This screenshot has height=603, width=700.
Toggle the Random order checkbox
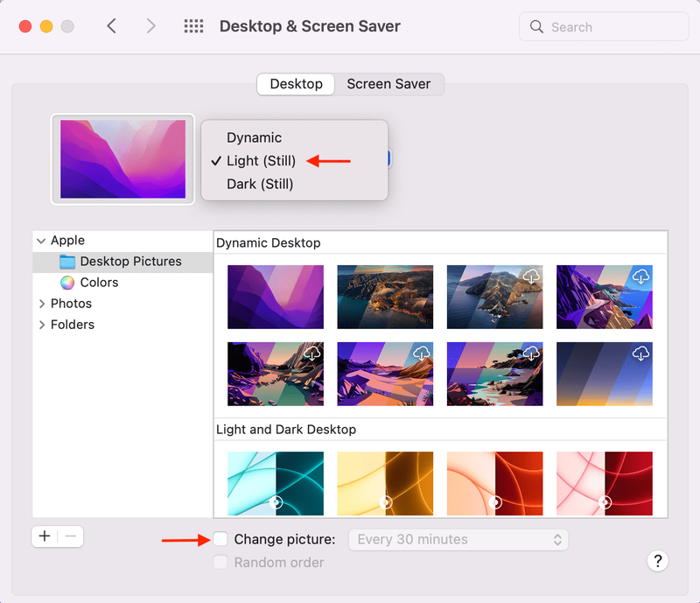(x=220, y=562)
